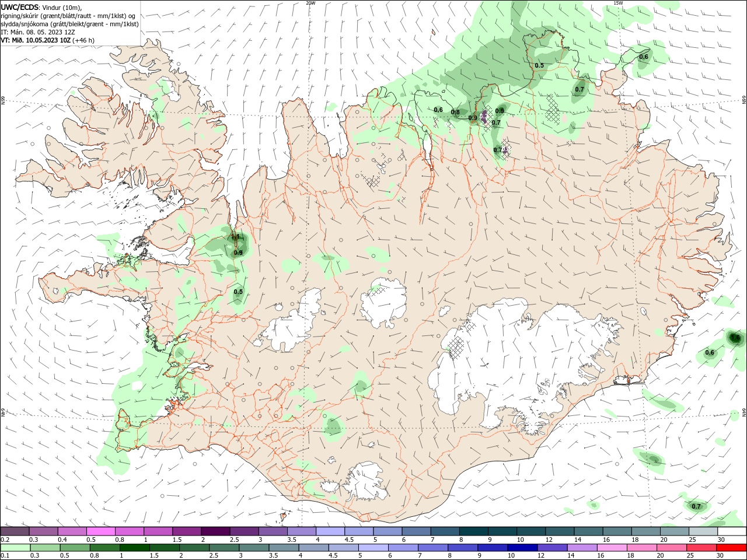The image size is (747, 560).
Task: Click the bright pink 0.5 swatch on upper scale
Action: (101, 531)
